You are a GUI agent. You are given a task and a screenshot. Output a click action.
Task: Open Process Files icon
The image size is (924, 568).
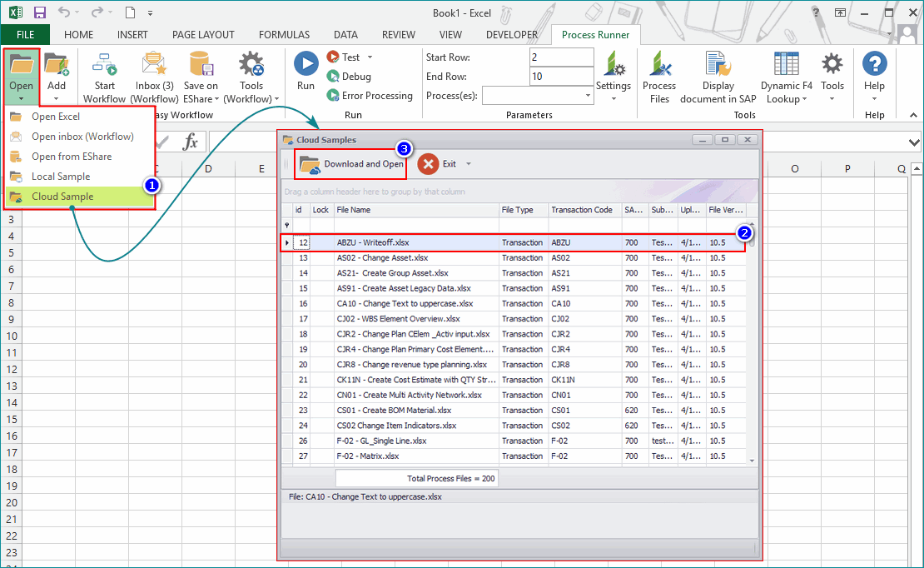tap(659, 65)
